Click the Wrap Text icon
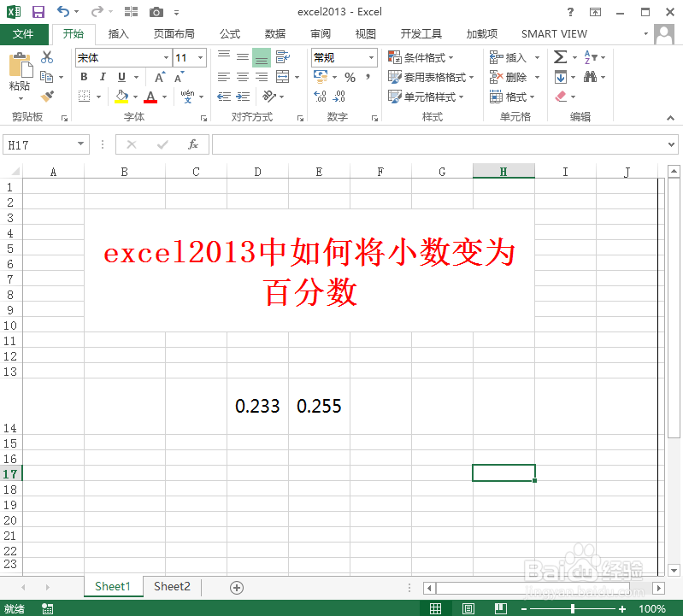Screen dimensions: 683x616 pos(283,57)
